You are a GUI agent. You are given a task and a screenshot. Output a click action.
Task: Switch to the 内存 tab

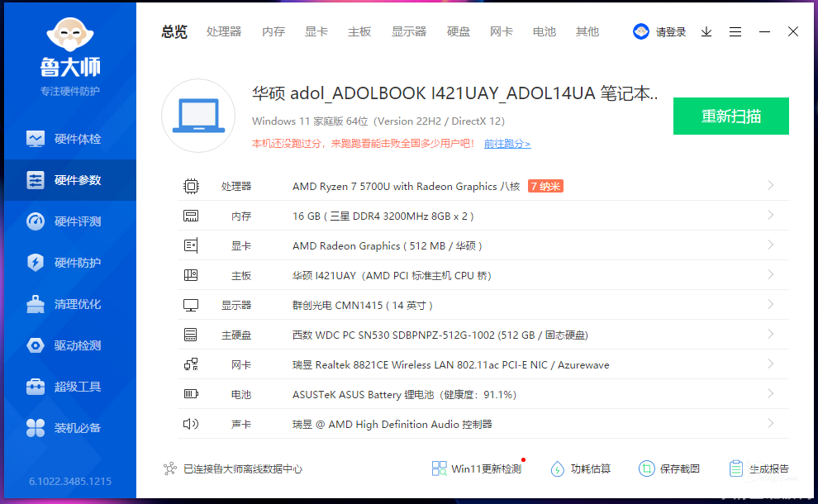click(x=273, y=32)
